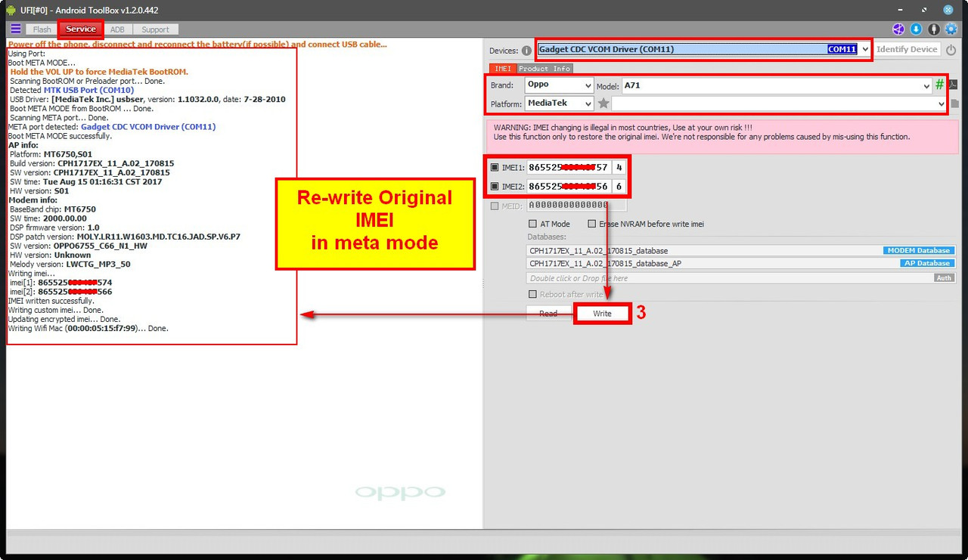Switch to Product Info sub-tab

(x=544, y=69)
